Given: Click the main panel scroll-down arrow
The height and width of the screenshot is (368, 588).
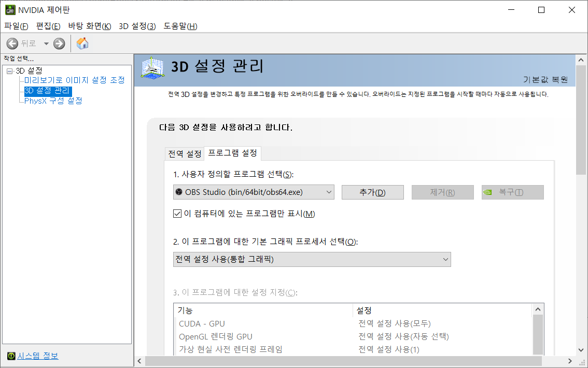Looking at the screenshot, I should 581,350.
